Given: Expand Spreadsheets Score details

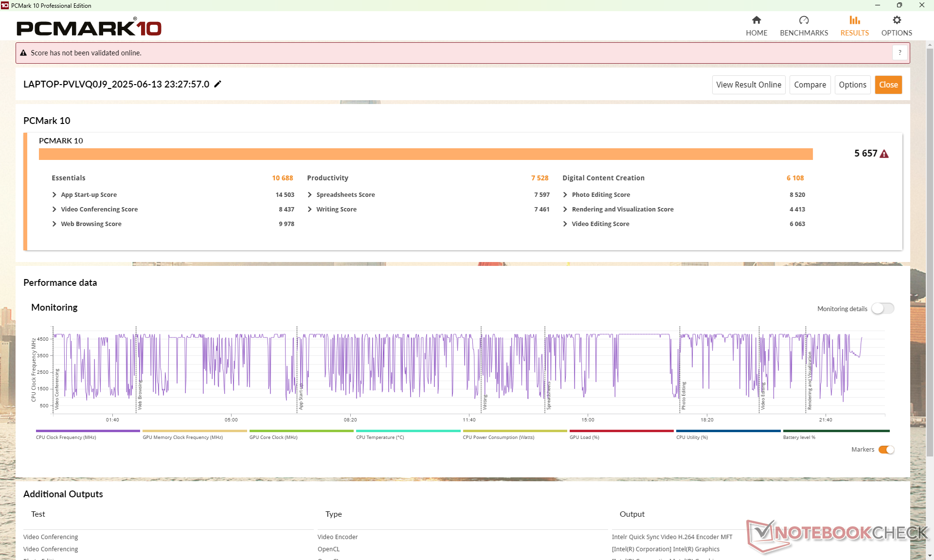Looking at the screenshot, I should click(x=309, y=194).
